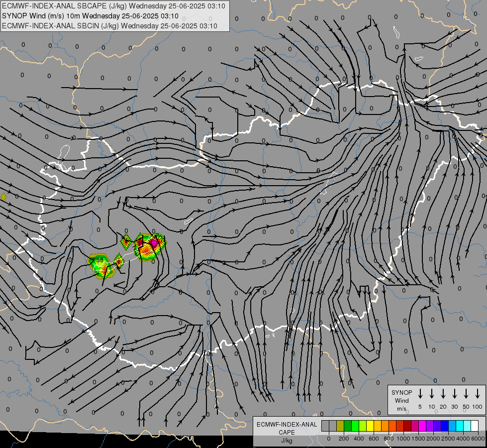Click the 256 CAPE value on the map
This screenshot has width=487, height=448.
[x=97, y=260]
